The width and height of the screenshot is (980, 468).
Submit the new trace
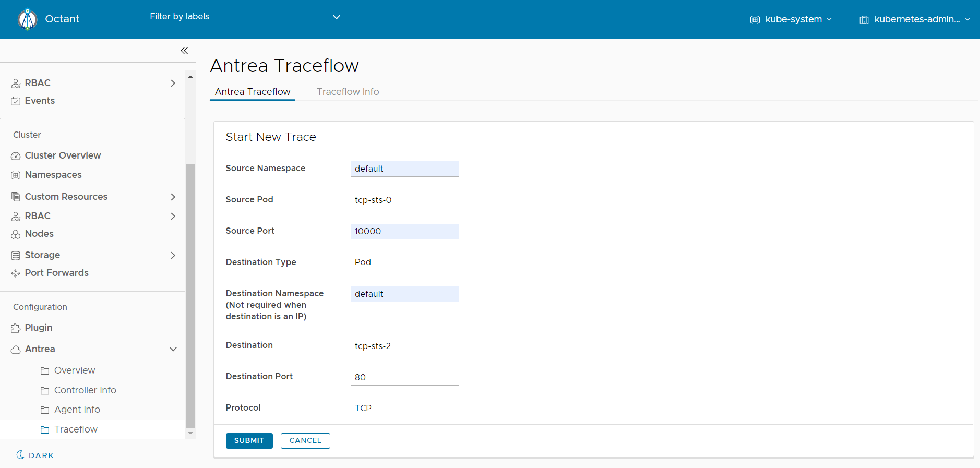249,441
